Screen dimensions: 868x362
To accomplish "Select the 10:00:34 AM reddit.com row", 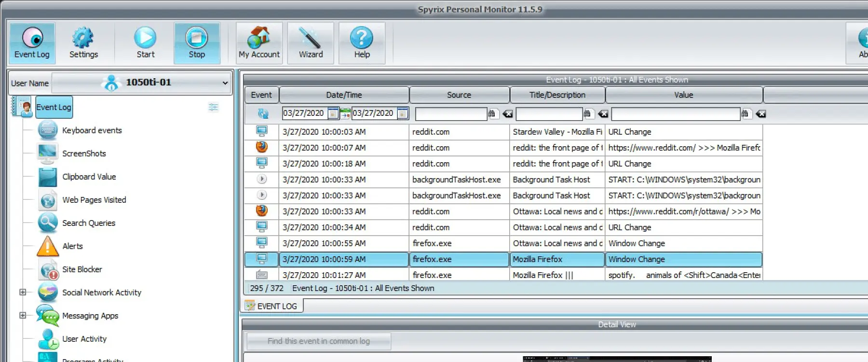I will [503, 227].
